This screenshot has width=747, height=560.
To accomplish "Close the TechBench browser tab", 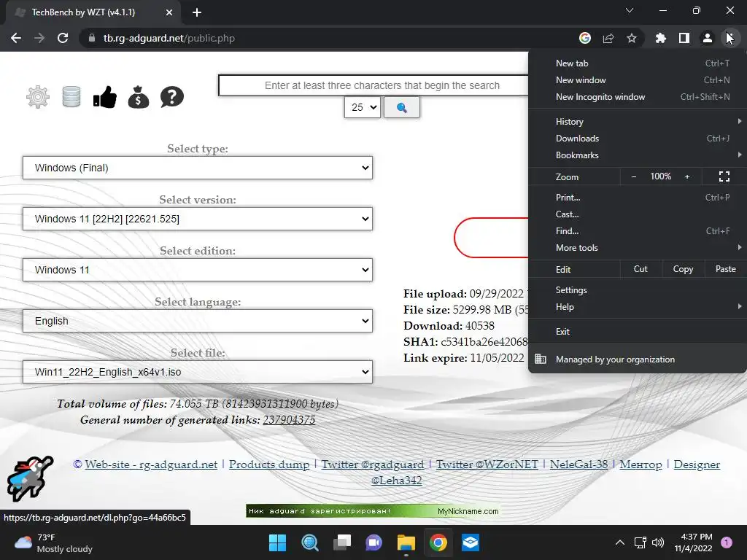I will 169,12.
